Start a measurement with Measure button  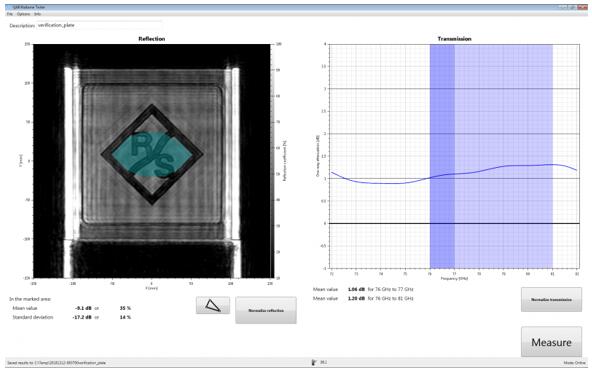pos(552,342)
